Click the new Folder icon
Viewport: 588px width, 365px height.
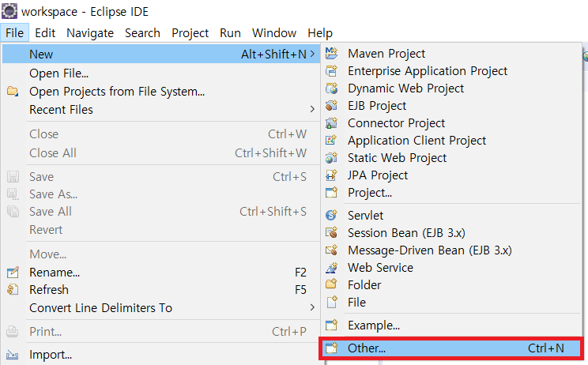[x=331, y=284]
